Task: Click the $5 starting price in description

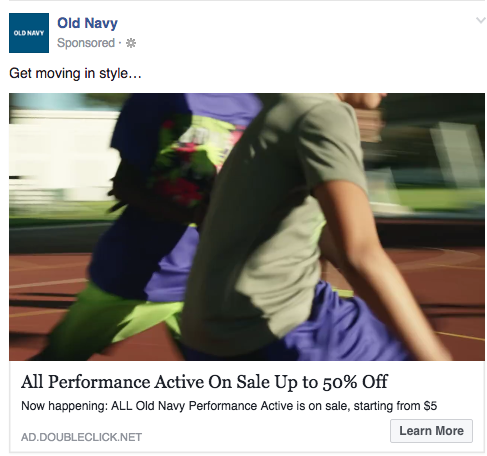Action: (x=430, y=406)
